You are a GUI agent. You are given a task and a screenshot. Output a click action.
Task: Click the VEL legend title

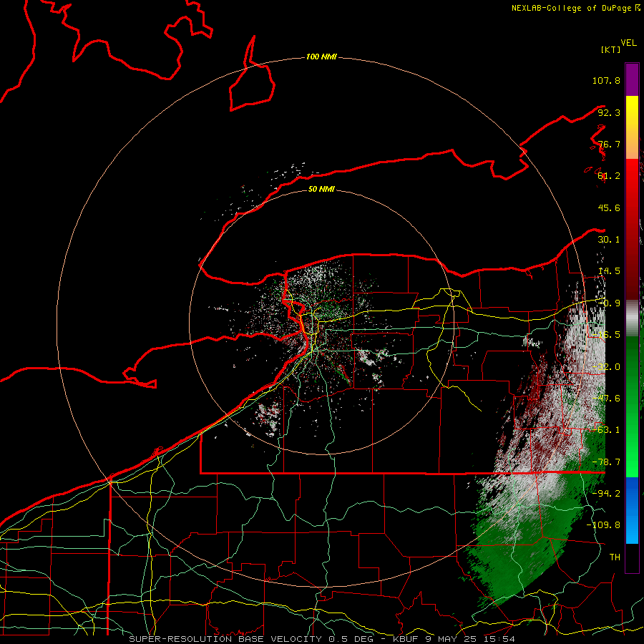pyautogui.click(x=628, y=43)
